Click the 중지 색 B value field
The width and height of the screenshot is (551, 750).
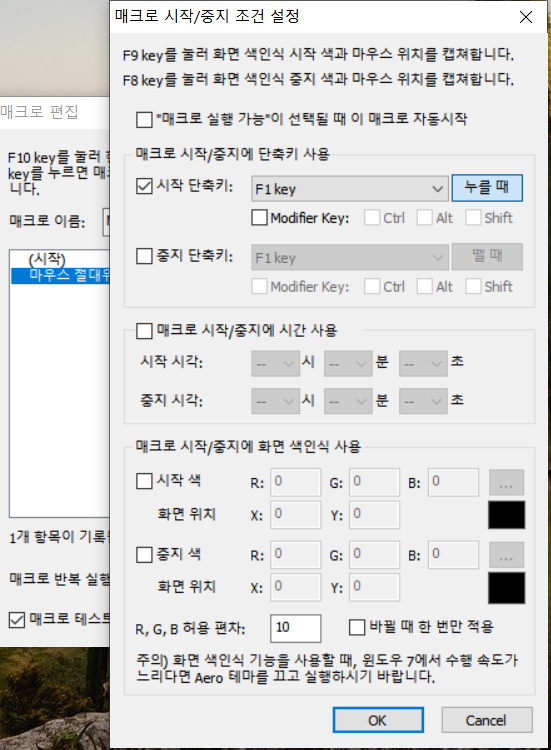pos(453,555)
